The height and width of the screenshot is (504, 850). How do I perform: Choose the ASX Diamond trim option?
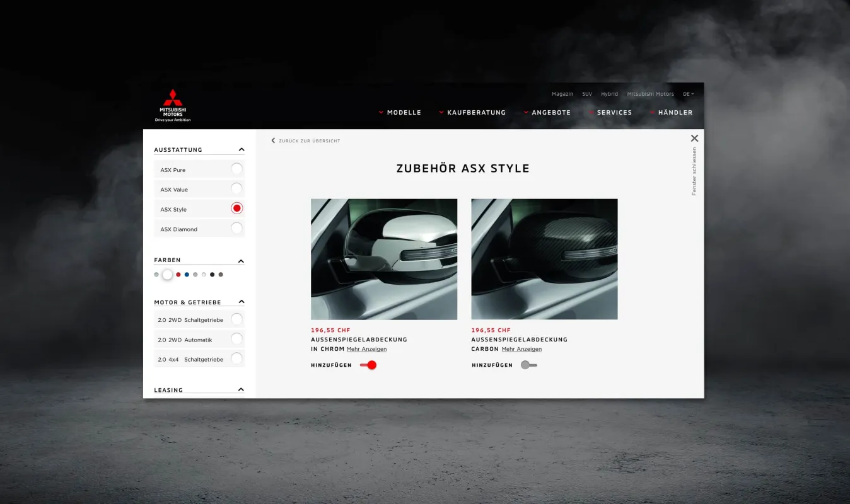(236, 229)
